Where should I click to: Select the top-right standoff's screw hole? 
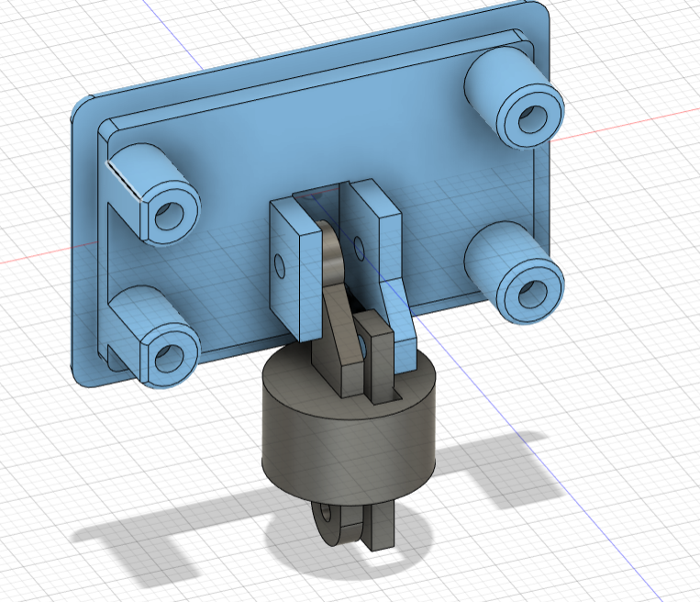533,118
